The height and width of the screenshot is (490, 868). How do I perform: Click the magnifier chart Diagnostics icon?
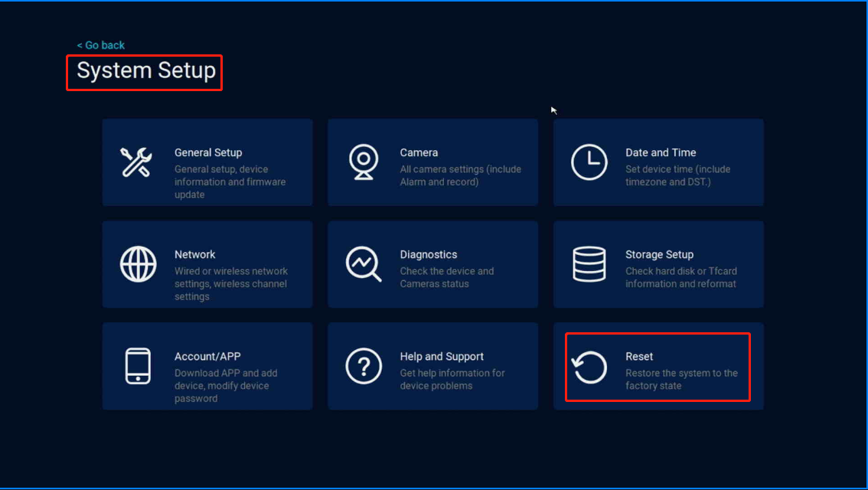pyautogui.click(x=363, y=265)
